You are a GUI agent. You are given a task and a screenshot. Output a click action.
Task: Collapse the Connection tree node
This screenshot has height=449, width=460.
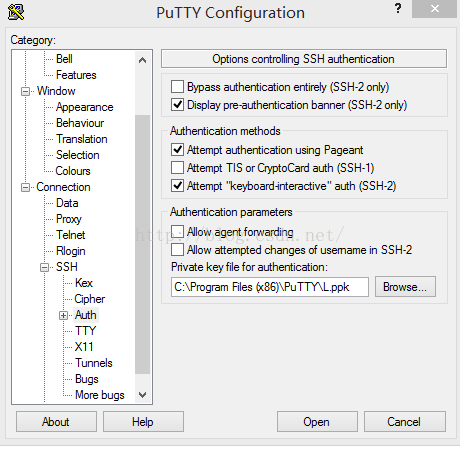tap(26, 187)
